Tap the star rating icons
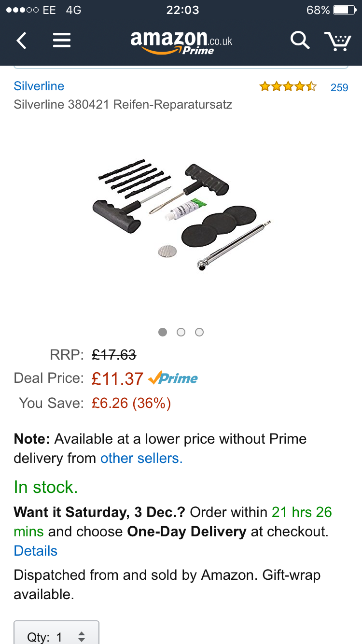 tap(288, 87)
